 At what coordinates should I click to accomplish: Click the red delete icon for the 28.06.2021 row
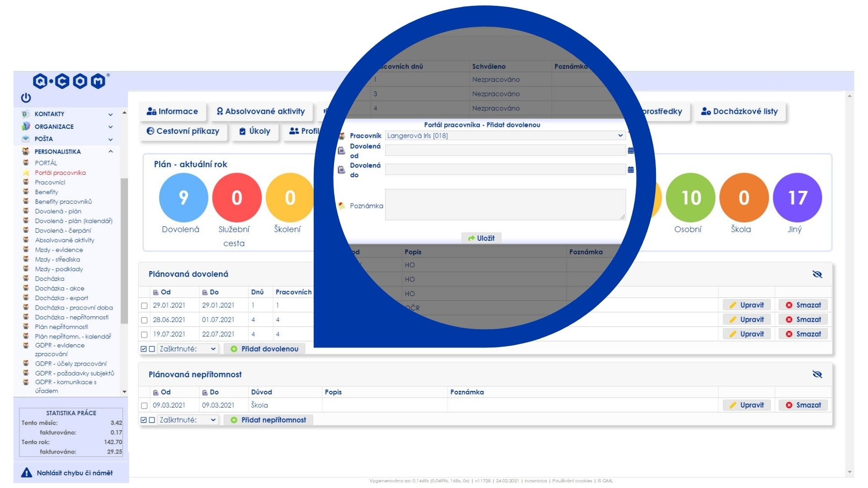tap(789, 319)
